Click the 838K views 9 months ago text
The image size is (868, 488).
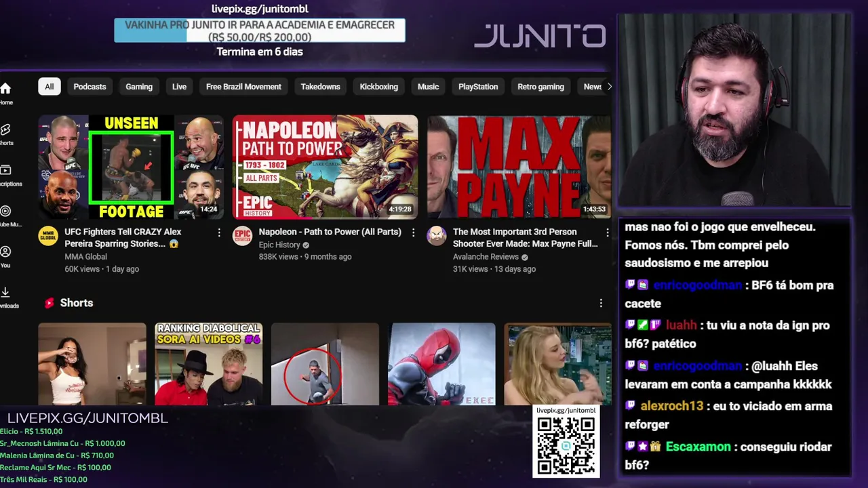(x=305, y=257)
